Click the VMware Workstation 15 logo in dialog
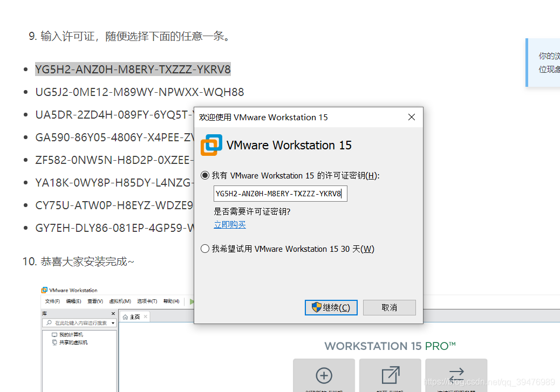 211,145
